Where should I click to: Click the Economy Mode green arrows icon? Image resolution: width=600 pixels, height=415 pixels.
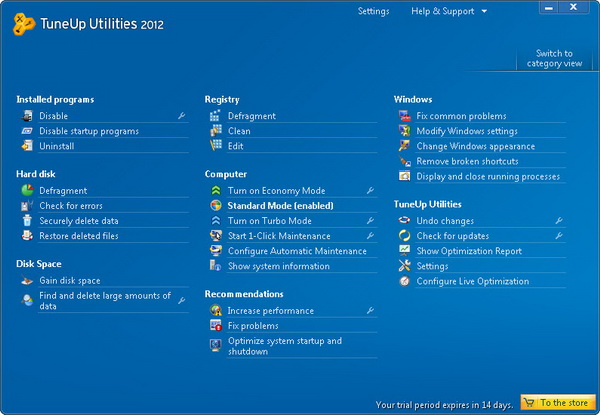pyautogui.click(x=215, y=190)
